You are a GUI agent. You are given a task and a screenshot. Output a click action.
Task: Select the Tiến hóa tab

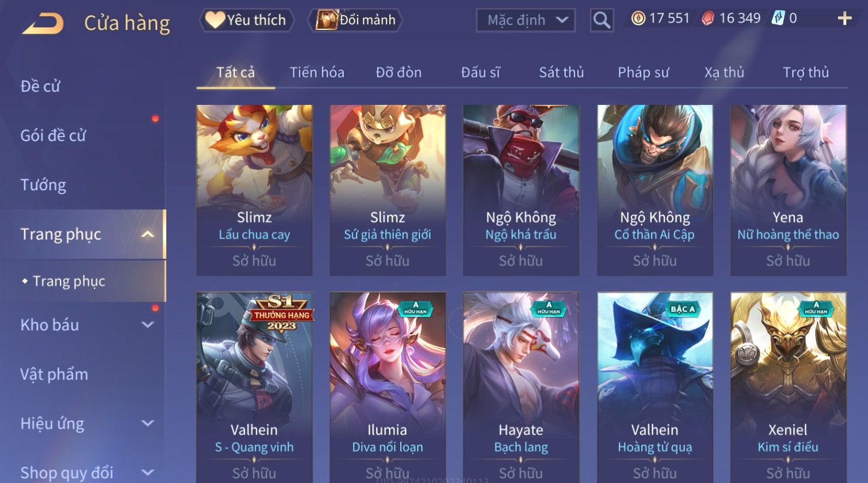pos(317,73)
